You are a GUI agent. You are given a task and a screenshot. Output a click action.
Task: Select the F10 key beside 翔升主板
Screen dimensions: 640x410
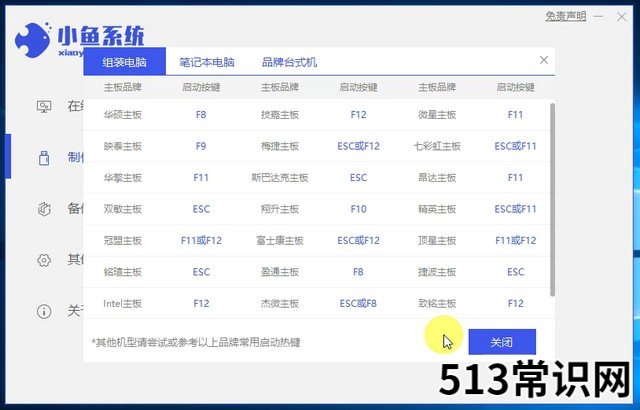point(358,209)
